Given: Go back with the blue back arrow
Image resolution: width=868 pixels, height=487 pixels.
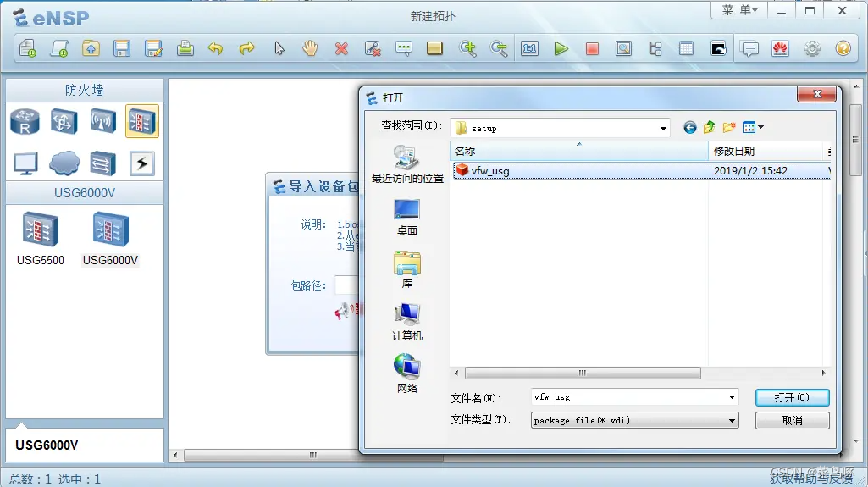Looking at the screenshot, I should (x=690, y=128).
